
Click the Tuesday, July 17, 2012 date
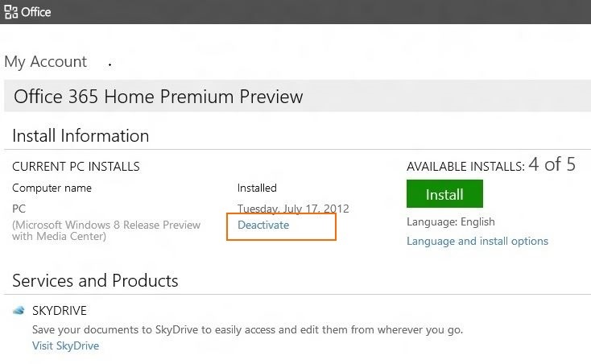tap(293, 209)
